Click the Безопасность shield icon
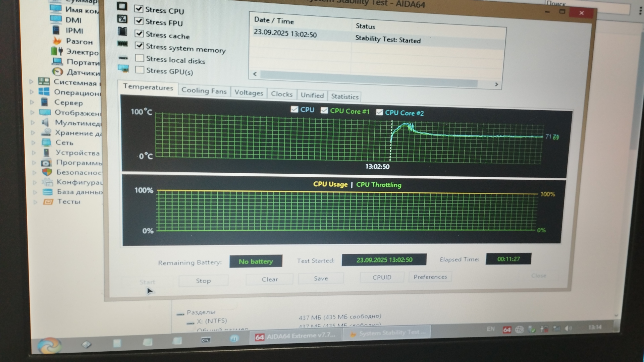This screenshot has height=362, width=644. tap(47, 172)
